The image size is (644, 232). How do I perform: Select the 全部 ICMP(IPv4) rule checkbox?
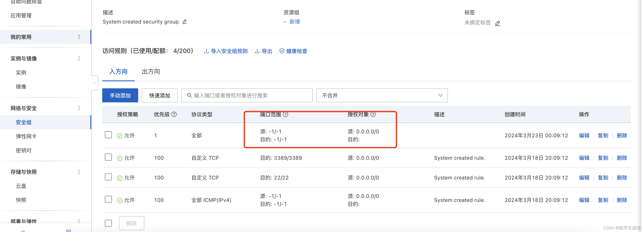108,199
